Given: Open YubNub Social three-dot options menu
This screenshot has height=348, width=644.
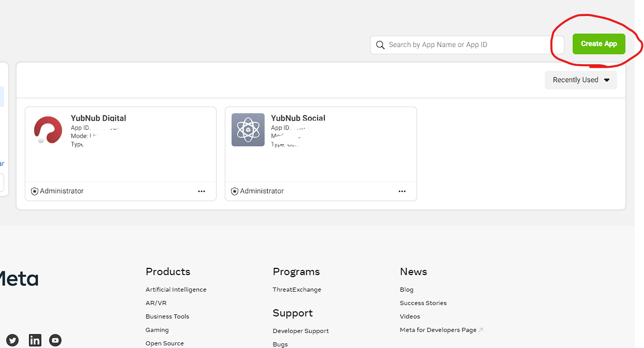Looking at the screenshot, I should pos(402,191).
